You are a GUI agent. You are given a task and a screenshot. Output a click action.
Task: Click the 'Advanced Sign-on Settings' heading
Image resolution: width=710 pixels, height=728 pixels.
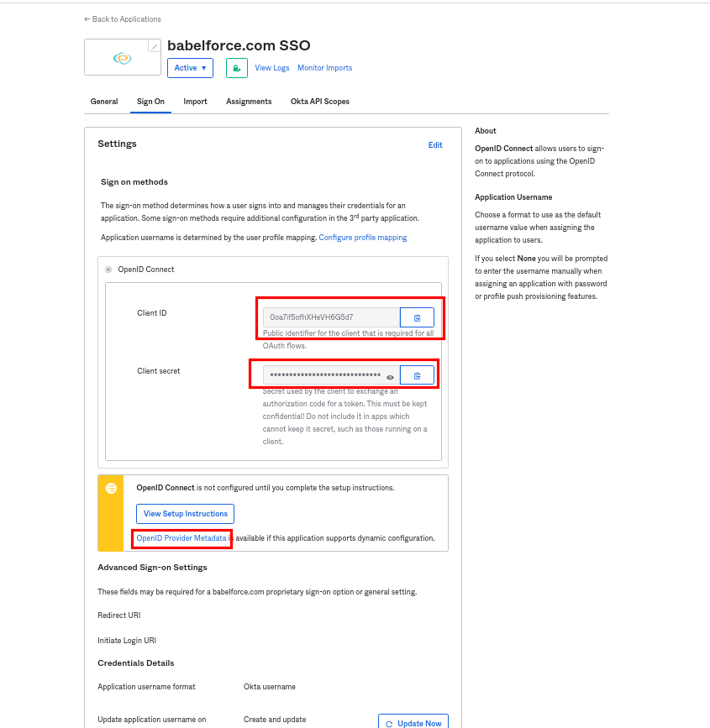click(152, 568)
